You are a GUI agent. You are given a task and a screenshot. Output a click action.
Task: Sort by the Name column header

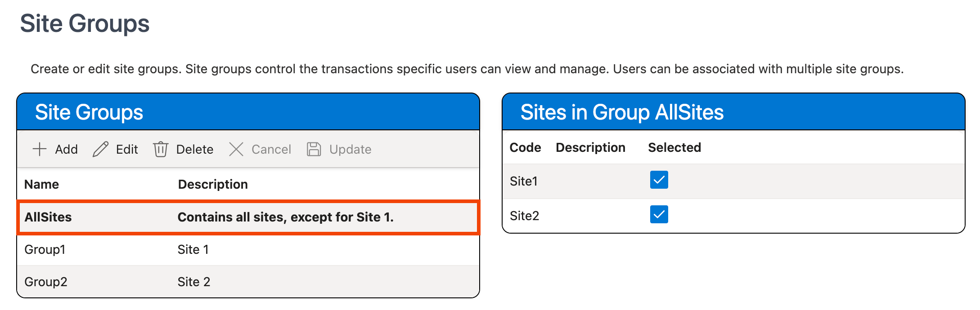coord(42,184)
